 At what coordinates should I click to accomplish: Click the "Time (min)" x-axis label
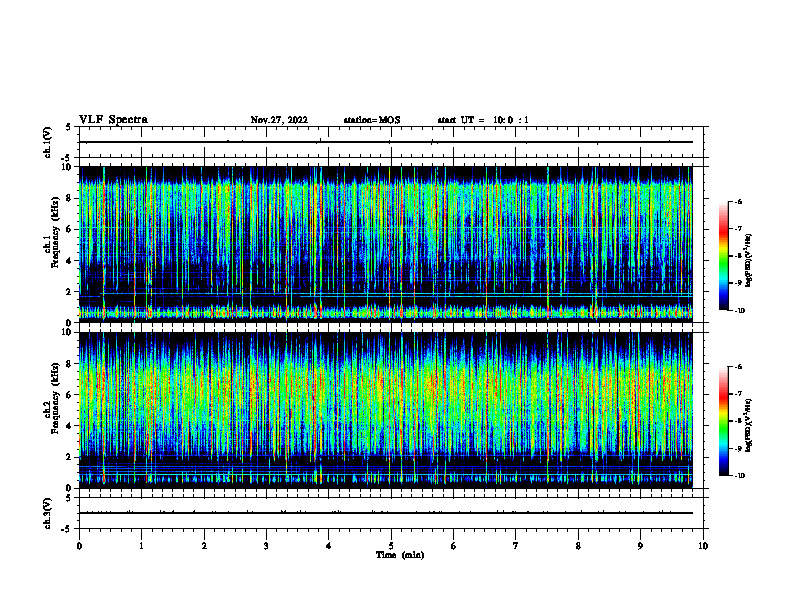pos(400,555)
